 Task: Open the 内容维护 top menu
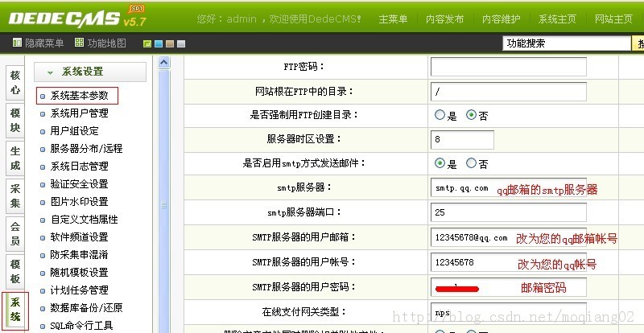(x=501, y=18)
